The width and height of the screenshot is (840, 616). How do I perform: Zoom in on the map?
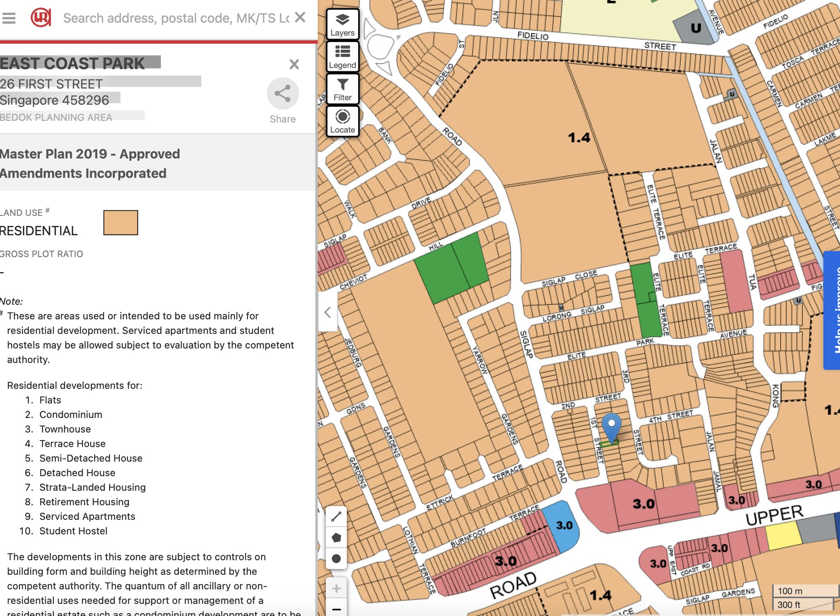(336, 588)
